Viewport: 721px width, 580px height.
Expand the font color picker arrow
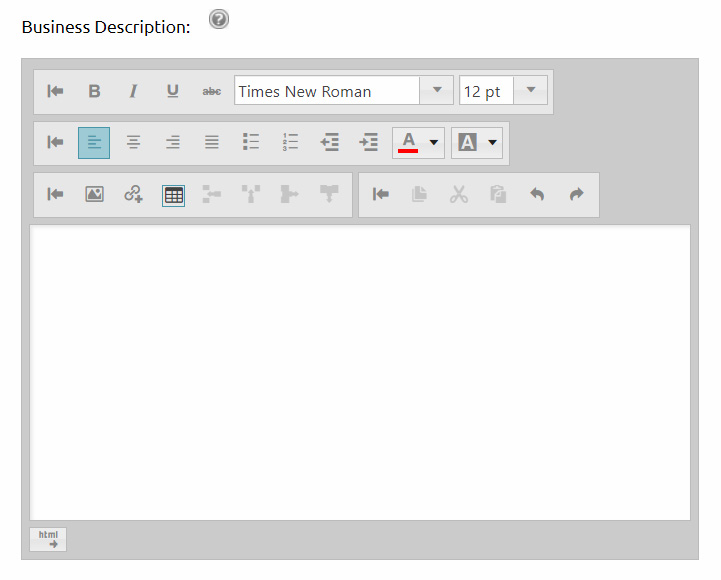coord(434,143)
